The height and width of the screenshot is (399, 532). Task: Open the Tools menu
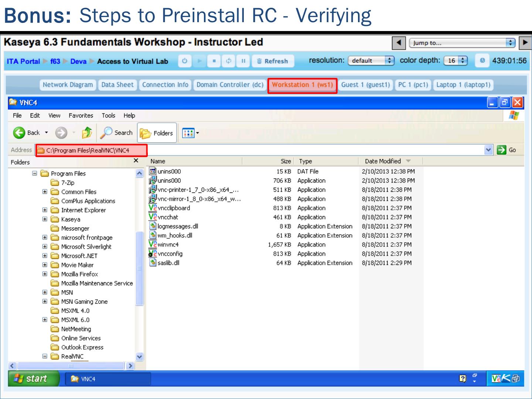pyautogui.click(x=108, y=116)
